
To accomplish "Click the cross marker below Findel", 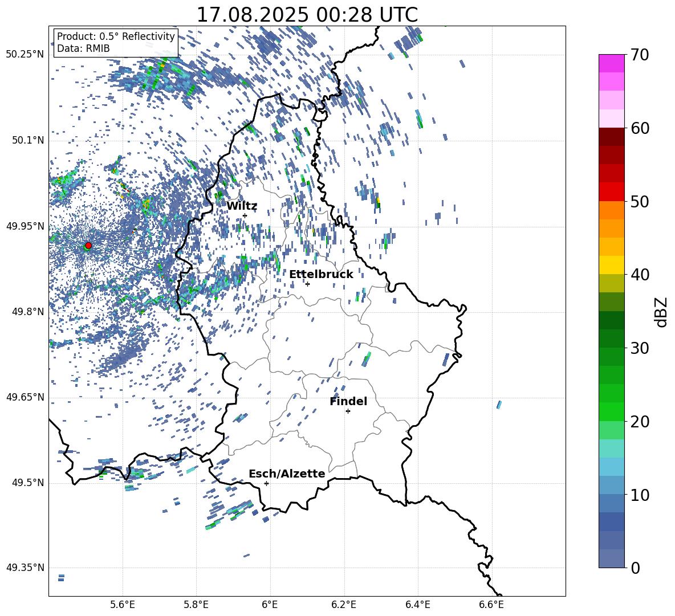I will 348,411.
